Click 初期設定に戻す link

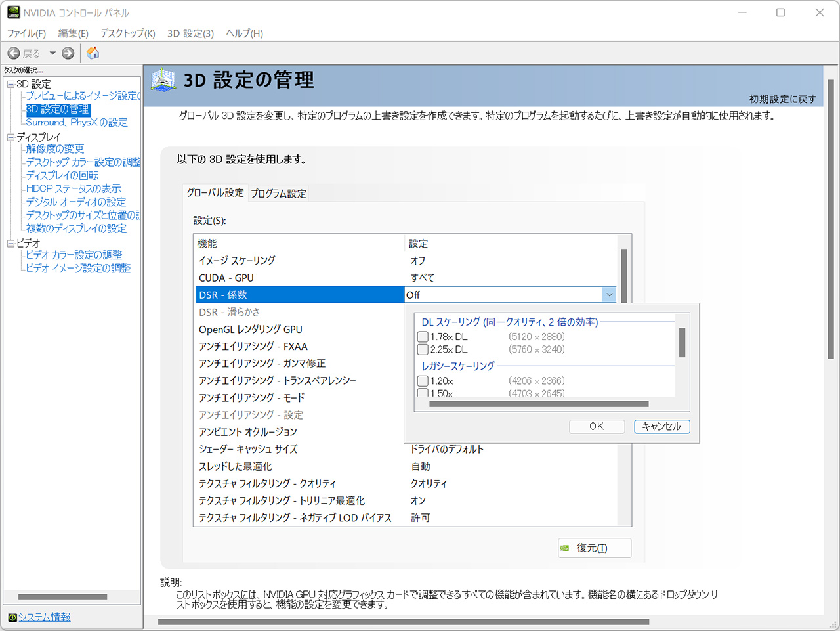click(783, 99)
